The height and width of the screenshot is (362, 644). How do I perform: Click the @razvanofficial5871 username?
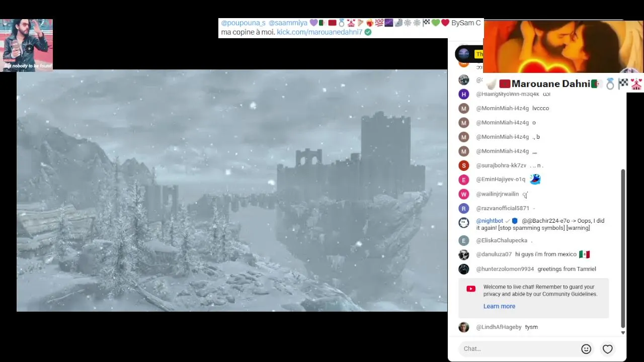pyautogui.click(x=503, y=208)
